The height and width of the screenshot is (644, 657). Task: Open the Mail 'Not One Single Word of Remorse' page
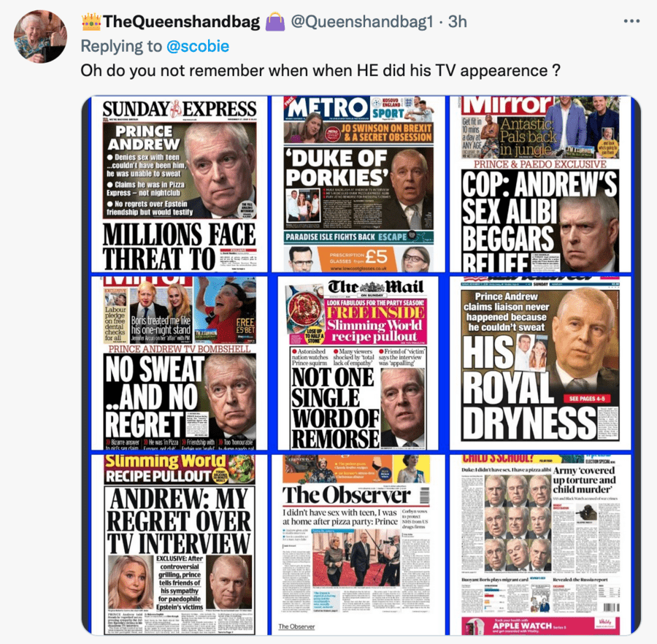[358, 364]
